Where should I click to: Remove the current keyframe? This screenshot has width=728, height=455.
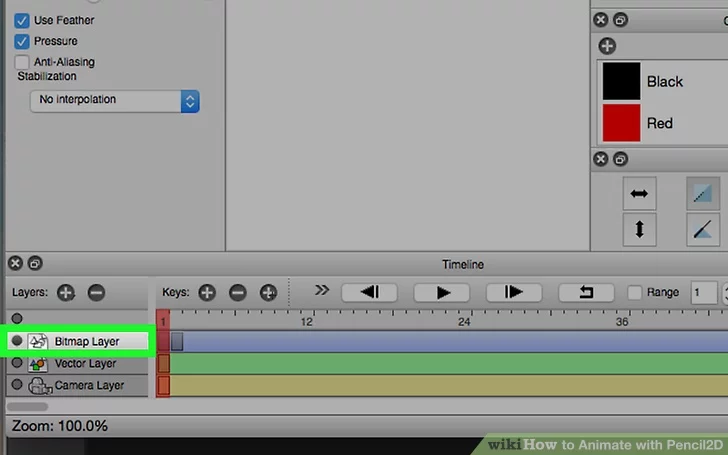(238, 292)
